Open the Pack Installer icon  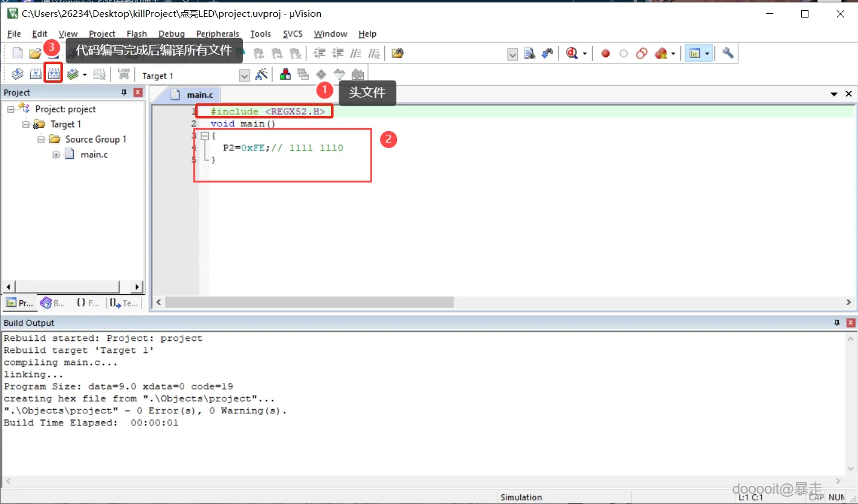(x=358, y=74)
